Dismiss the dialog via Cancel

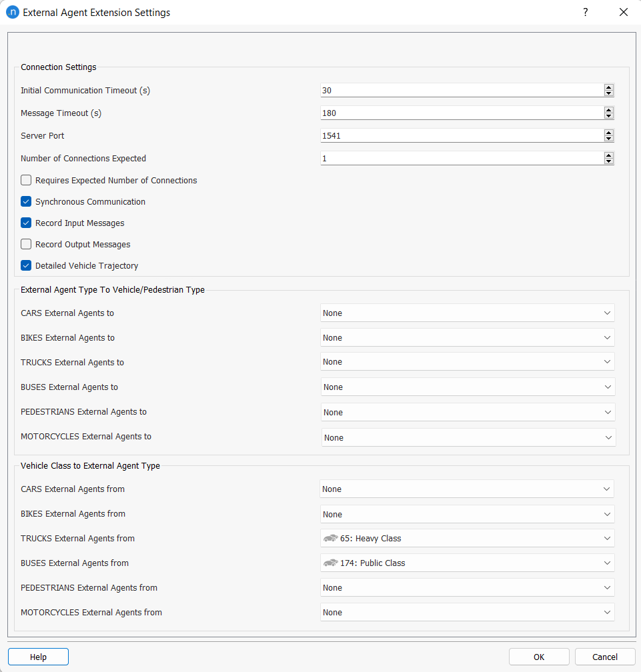click(x=604, y=657)
